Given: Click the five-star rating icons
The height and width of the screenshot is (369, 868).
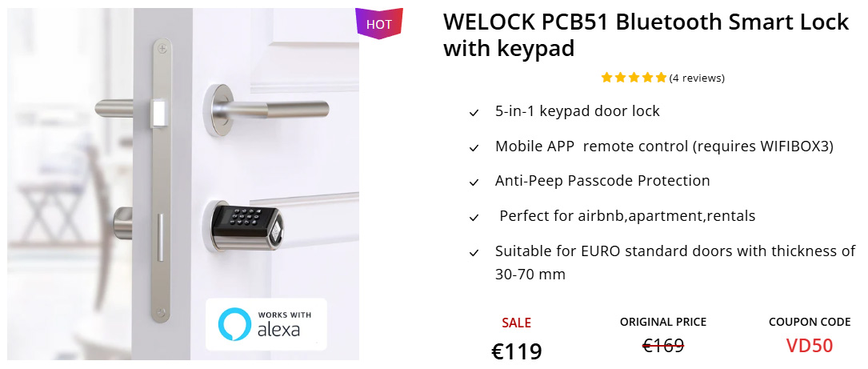Looking at the screenshot, I should [x=634, y=78].
